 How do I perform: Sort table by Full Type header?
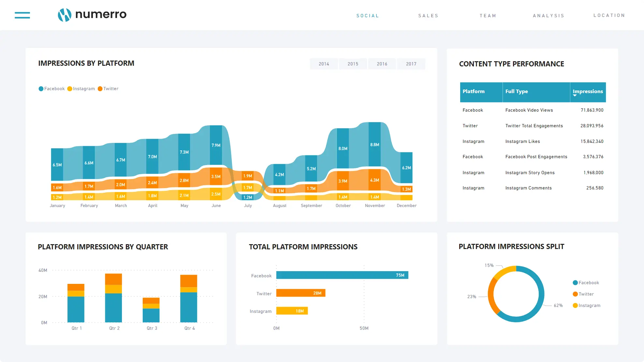pos(517,91)
